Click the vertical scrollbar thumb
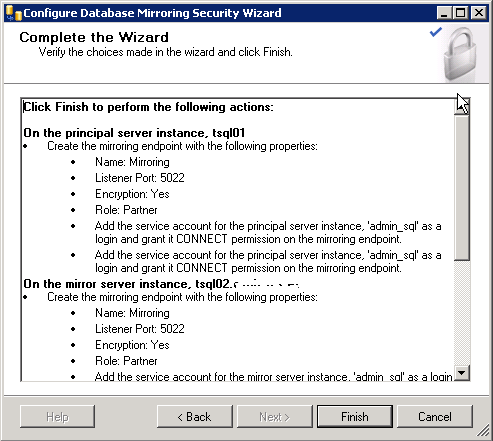 pos(462,187)
